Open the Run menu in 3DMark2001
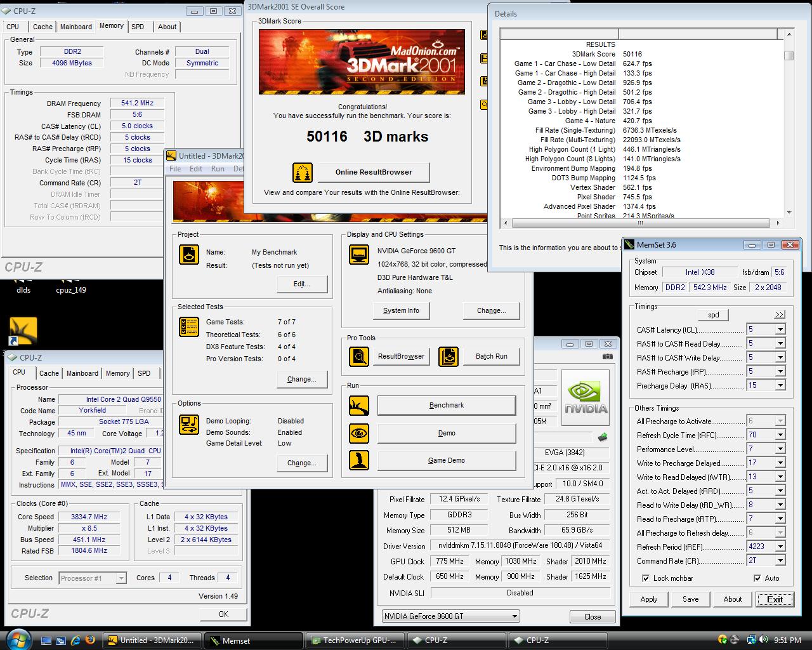The image size is (812, 650). tap(218, 169)
